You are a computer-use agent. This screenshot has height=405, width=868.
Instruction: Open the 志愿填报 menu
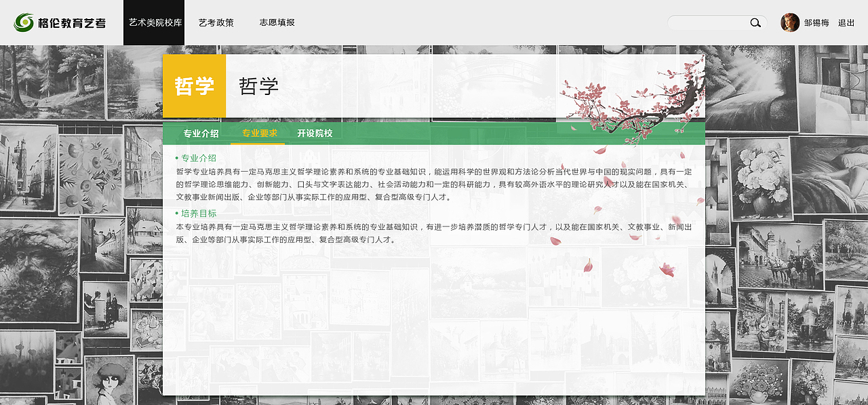pos(275,22)
